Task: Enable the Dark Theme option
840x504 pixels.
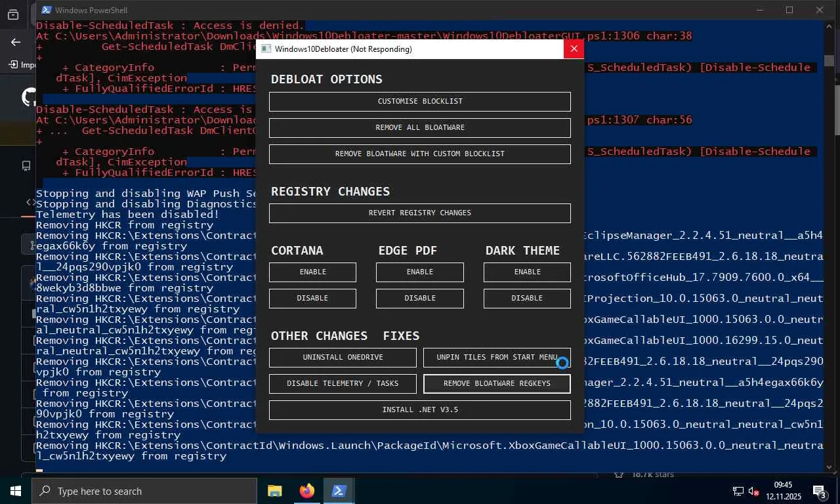Action: [527, 272]
